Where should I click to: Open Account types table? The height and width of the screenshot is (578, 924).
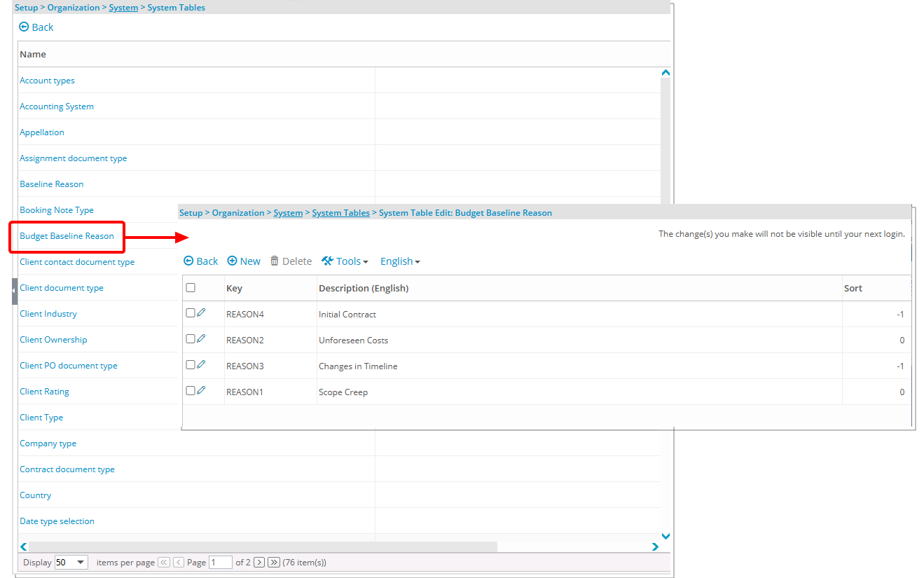(47, 81)
